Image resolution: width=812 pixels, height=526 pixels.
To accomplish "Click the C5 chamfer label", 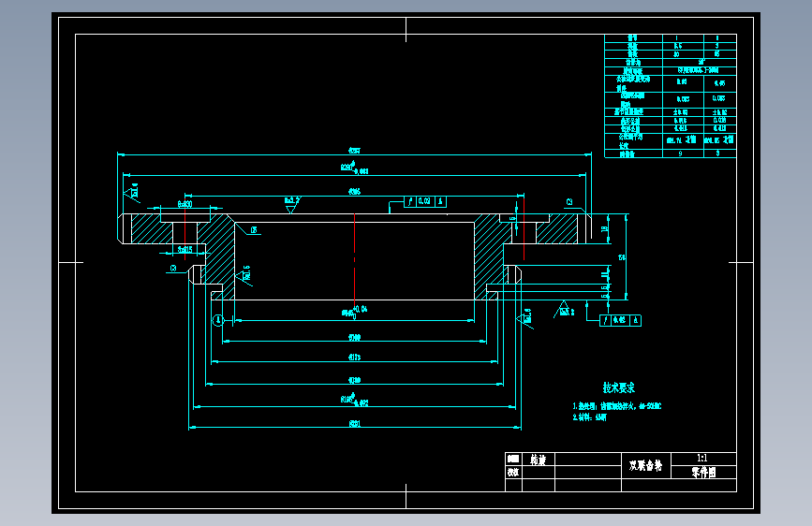I will coord(254,230).
